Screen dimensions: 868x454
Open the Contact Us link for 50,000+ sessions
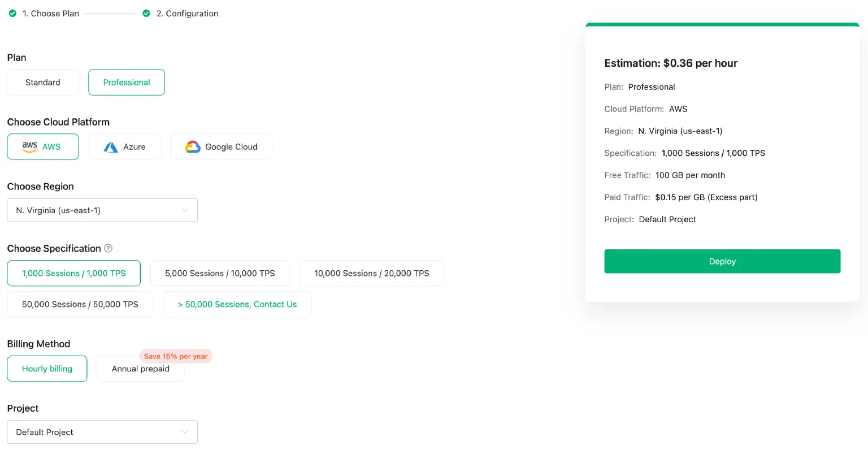click(237, 304)
